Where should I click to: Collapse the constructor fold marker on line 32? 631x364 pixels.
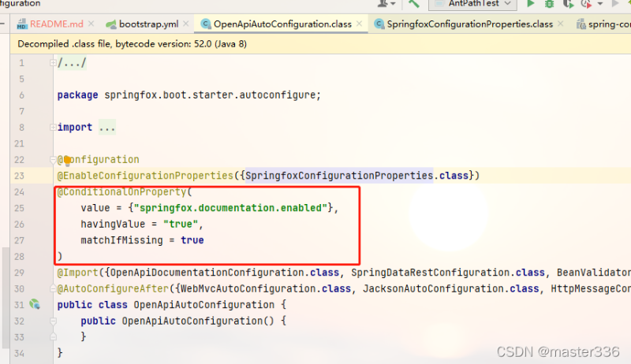tap(53, 321)
